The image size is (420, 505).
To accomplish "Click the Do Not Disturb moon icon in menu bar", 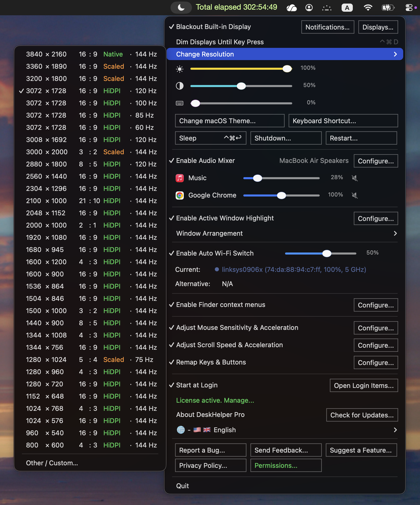I will coord(181,7).
